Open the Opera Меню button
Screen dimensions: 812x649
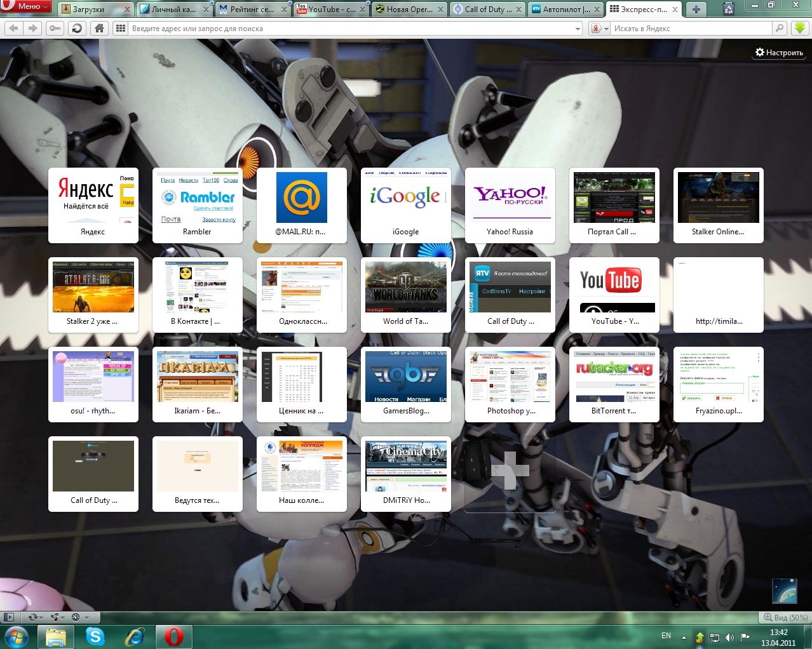25,6
